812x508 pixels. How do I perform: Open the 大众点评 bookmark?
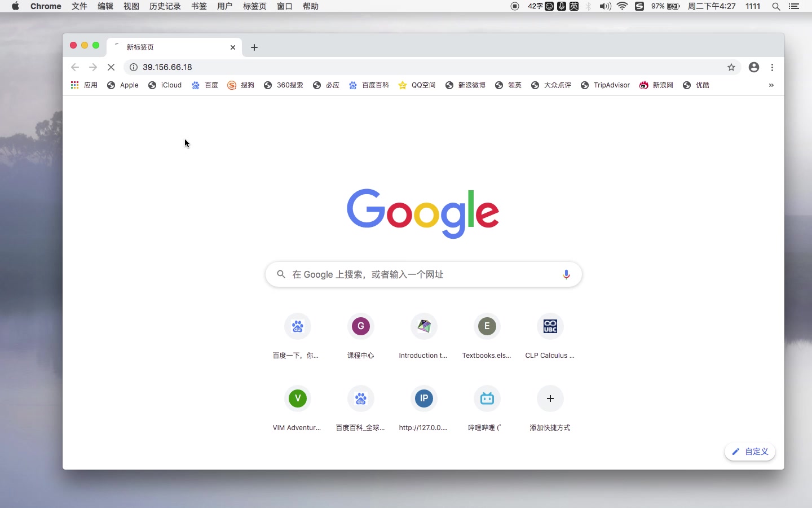click(x=551, y=85)
